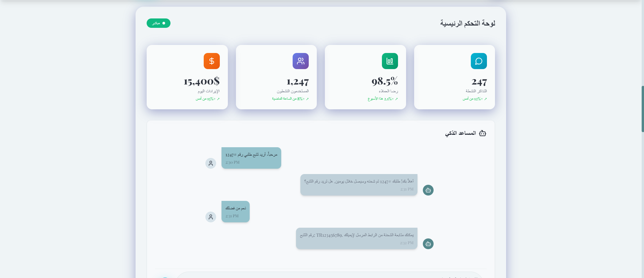Click the +12% tickets trend indicator
644x278 pixels.
click(x=475, y=99)
